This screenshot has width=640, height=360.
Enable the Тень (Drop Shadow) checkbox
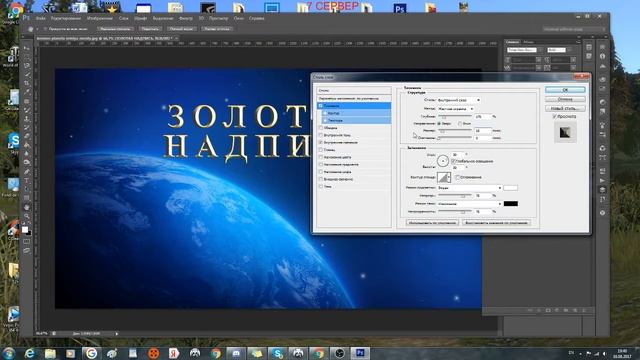tap(321, 187)
